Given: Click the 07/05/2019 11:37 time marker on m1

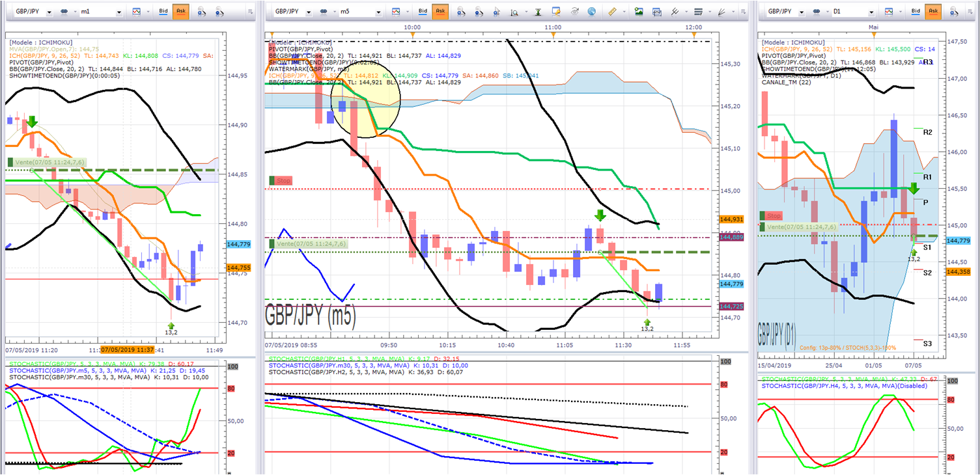Looking at the screenshot, I should pyautogui.click(x=127, y=349).
